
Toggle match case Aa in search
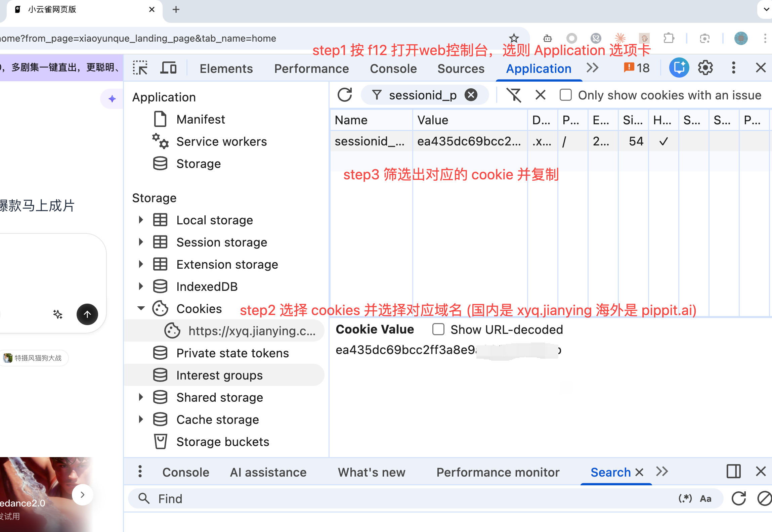[705, 498]
